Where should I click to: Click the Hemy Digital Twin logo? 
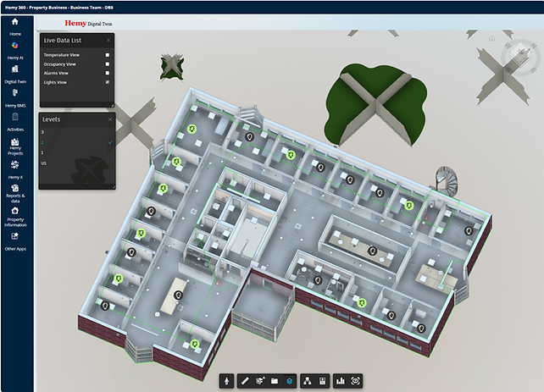tap(88, 23)
